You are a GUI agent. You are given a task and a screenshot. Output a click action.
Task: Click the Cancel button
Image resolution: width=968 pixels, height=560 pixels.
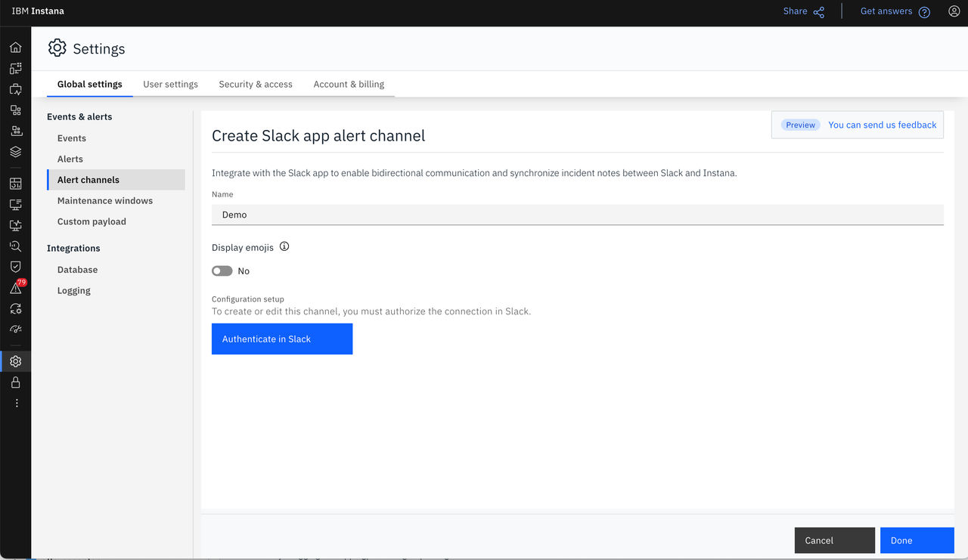pos(835,540)
